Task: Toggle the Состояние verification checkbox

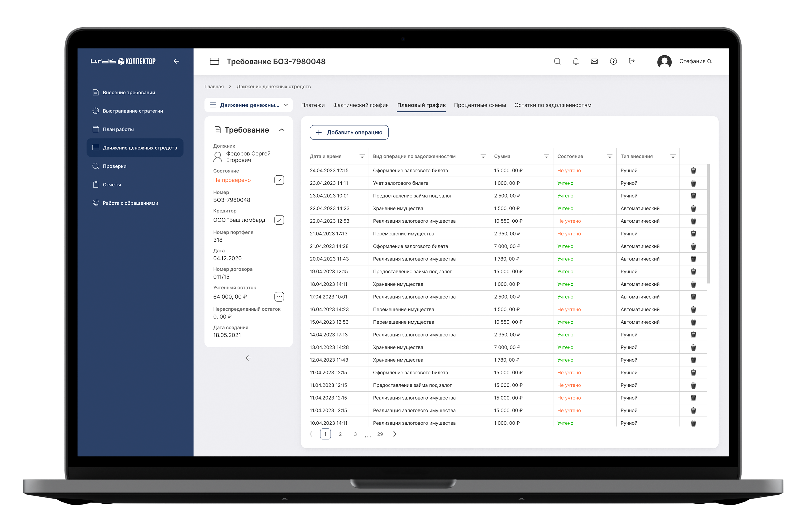Action: (x=279, y=180)
